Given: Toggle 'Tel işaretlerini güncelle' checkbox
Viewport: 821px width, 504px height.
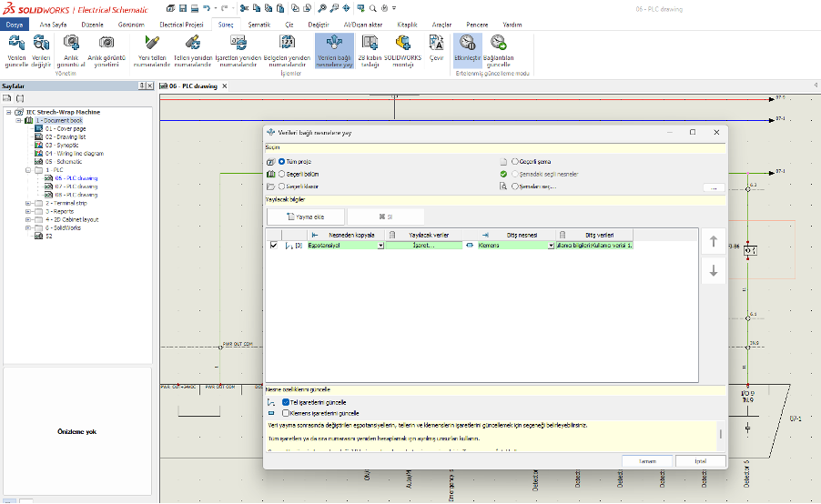Looking at the screenshot, I should 286,402.
